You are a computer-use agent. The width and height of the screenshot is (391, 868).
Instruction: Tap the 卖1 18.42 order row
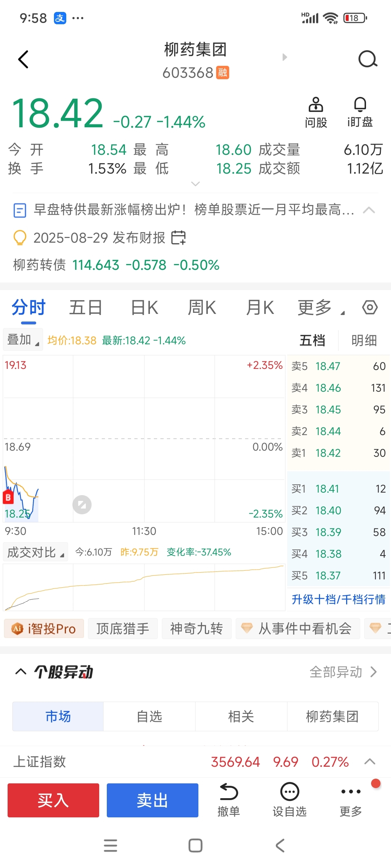[x=338, y=453]
